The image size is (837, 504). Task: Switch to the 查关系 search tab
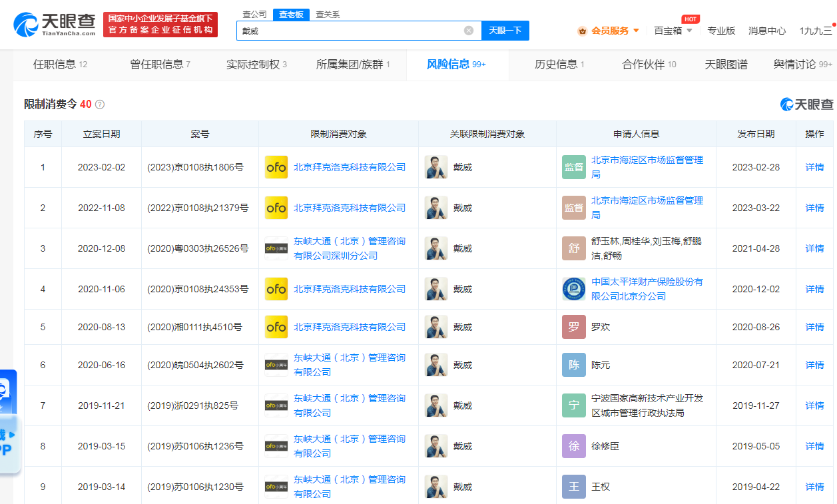pyautogui.click(x=328, y=14)
